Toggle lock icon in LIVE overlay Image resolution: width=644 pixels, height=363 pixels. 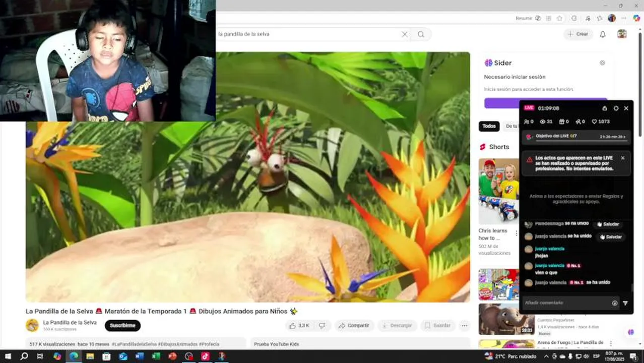pos(605,108)
